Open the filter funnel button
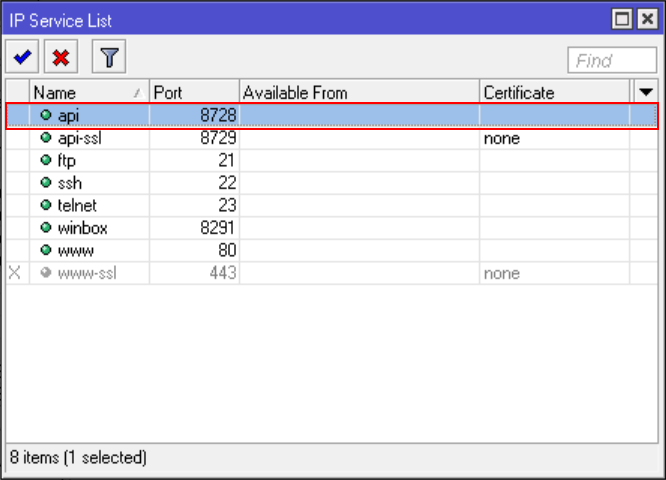The height and width of the screenshot is (480, 666). coord(109,56)
